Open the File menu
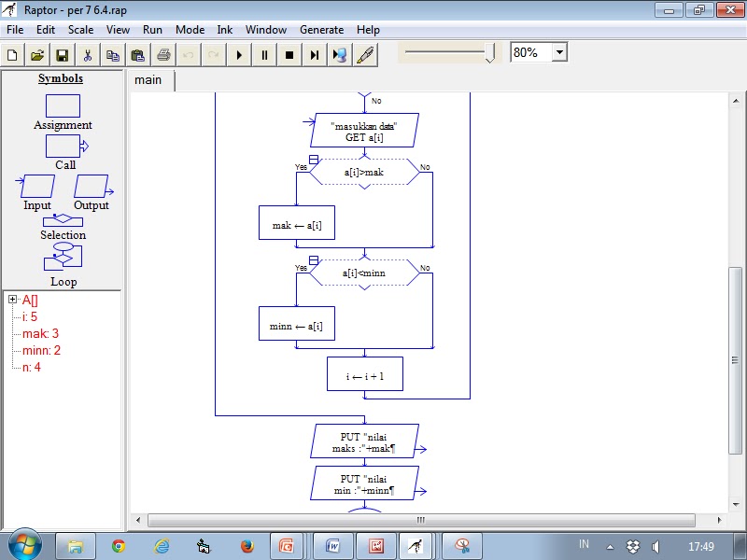This screenshot has width=747, height=560. pos(15,30)
